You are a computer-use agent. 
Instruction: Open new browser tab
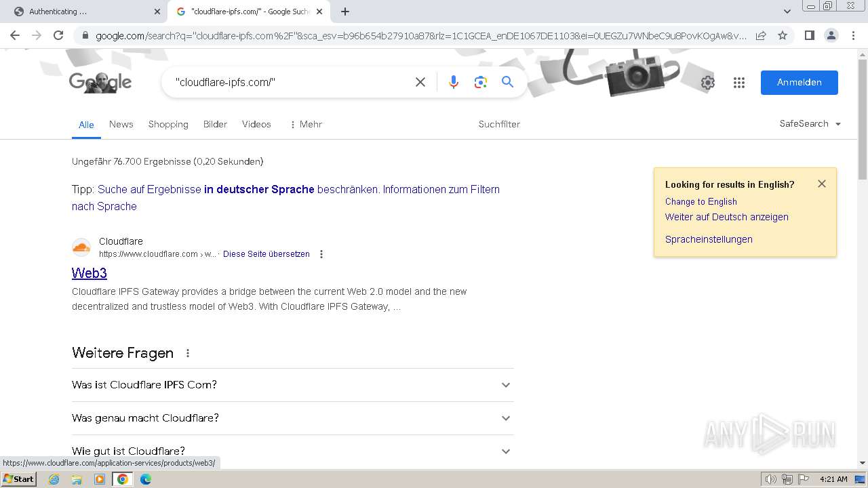click(x=345, y=12)
